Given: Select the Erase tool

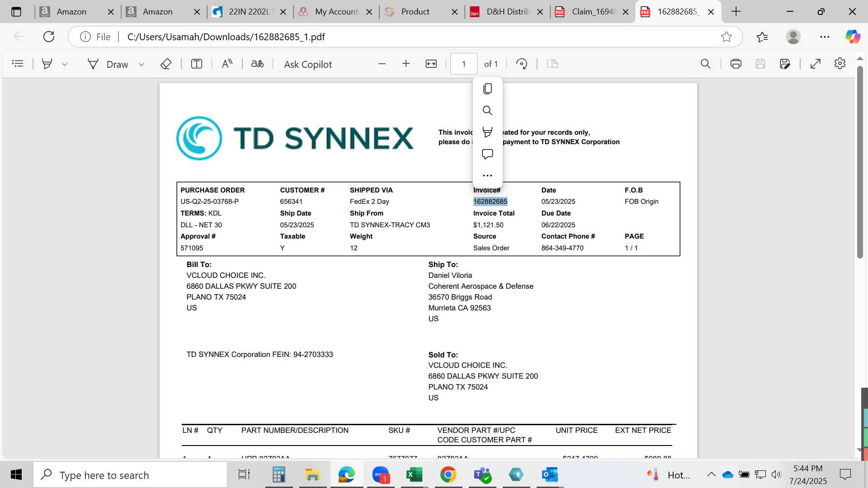Looking at the screenshot, I should (x=166, y=64).
